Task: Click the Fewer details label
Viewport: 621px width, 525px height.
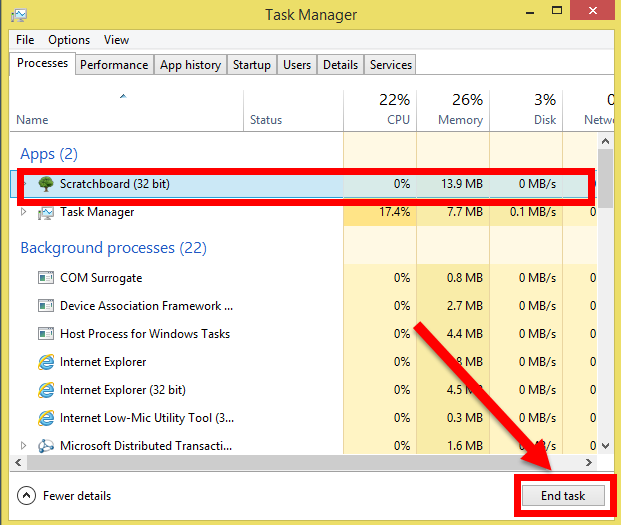Action: (77, 496)
